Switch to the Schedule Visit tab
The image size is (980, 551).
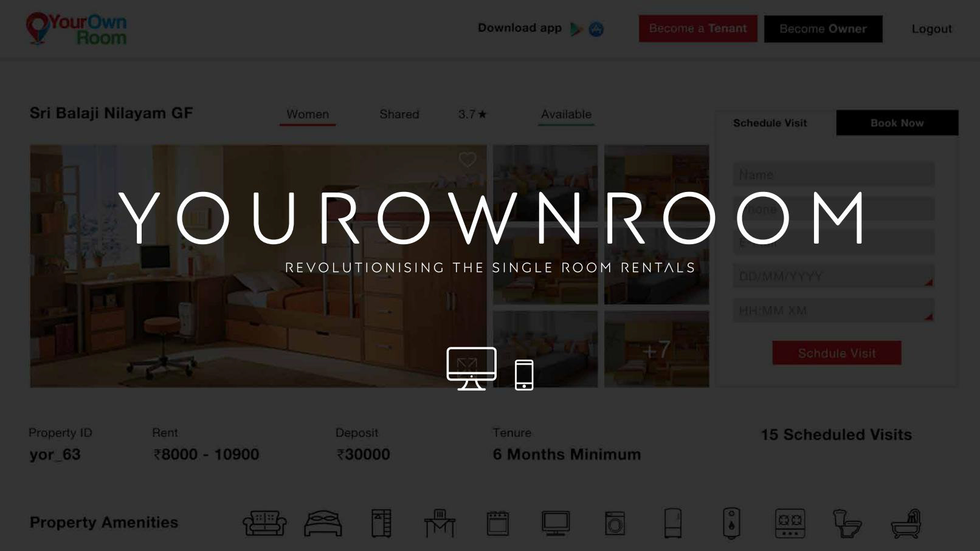click(x=770, y=123)
